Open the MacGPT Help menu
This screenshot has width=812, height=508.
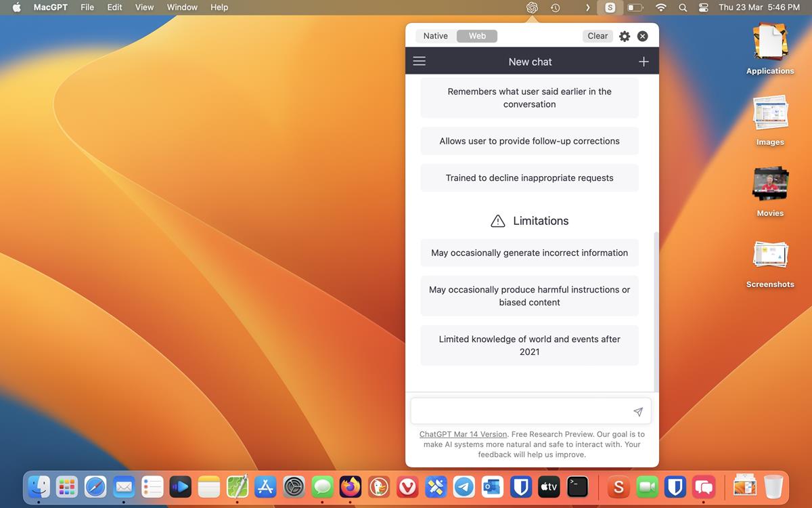[219, 7]
